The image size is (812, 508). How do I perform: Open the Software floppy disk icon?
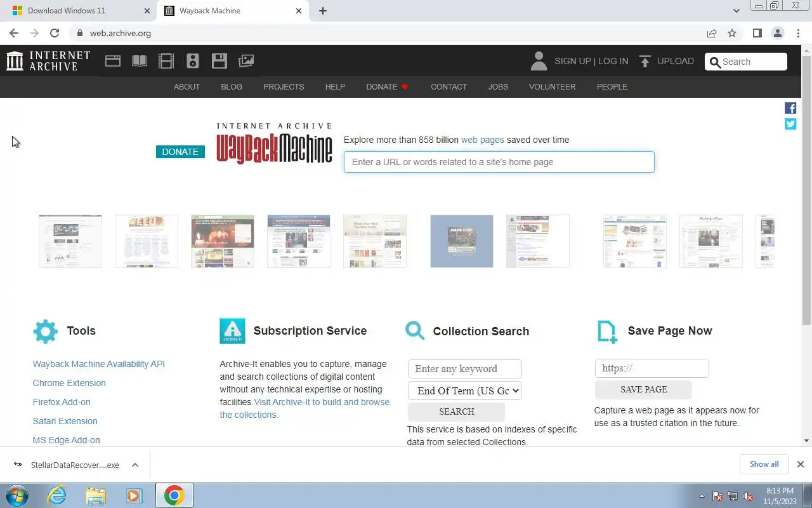click(219, 61)
